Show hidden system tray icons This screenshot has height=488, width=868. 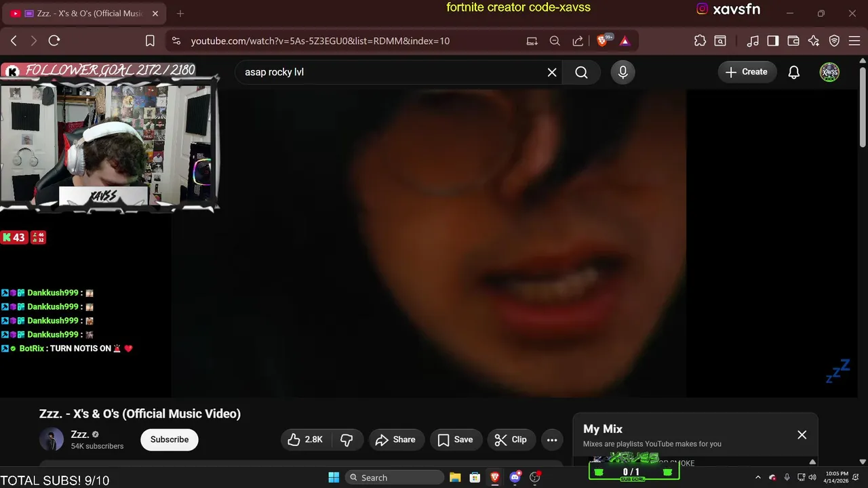coord(758,477)
